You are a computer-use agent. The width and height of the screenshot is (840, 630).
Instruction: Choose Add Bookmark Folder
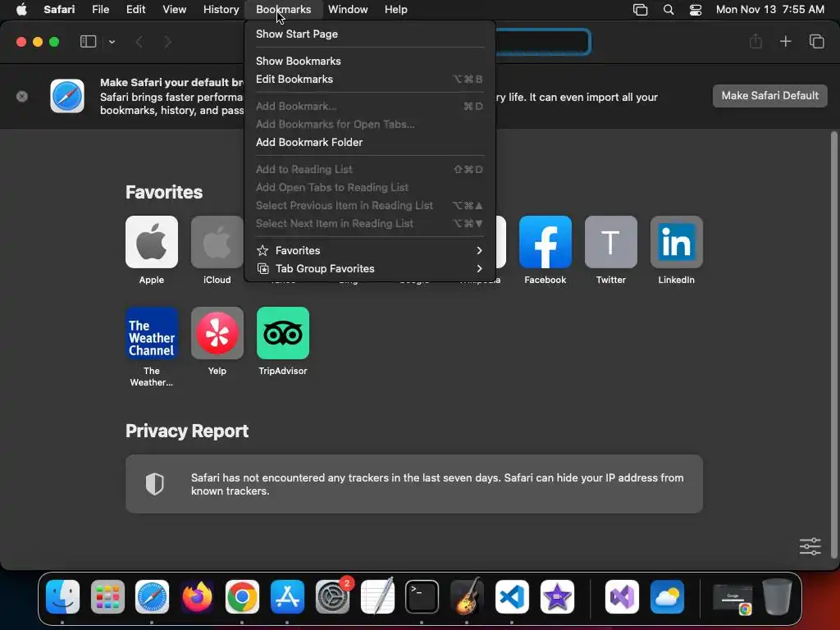pos(370,143)
